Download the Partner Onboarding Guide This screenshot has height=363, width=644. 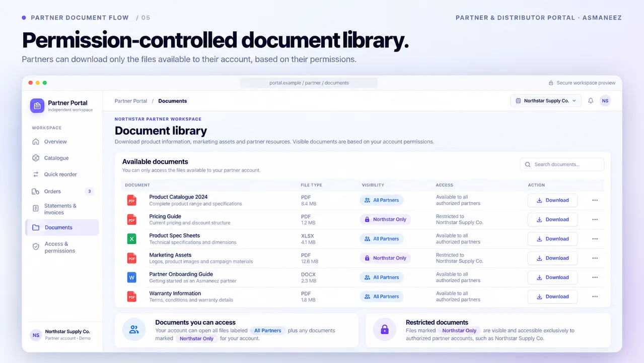(x=552, y=277)
